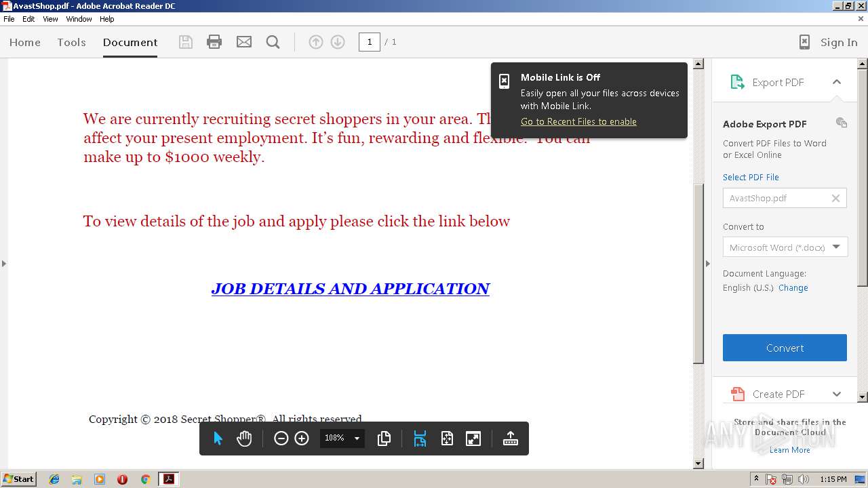Click right pane scrollbar thumb

863,178
